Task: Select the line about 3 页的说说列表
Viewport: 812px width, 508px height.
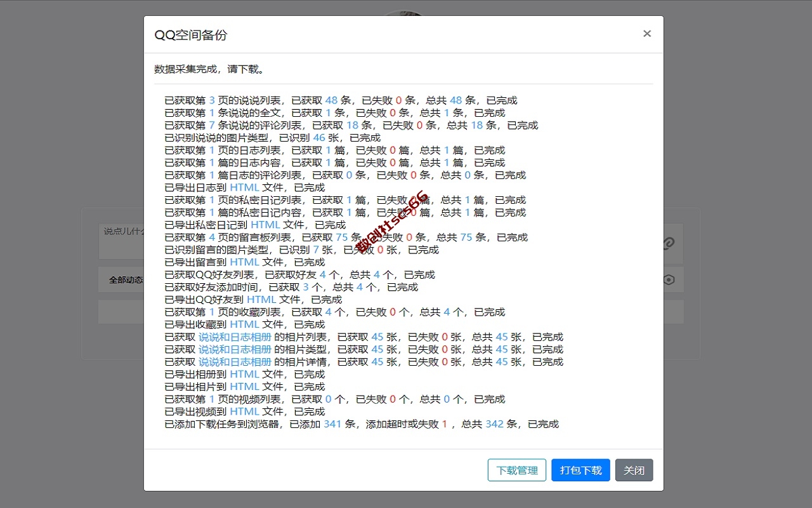Action: pos(341,100)
